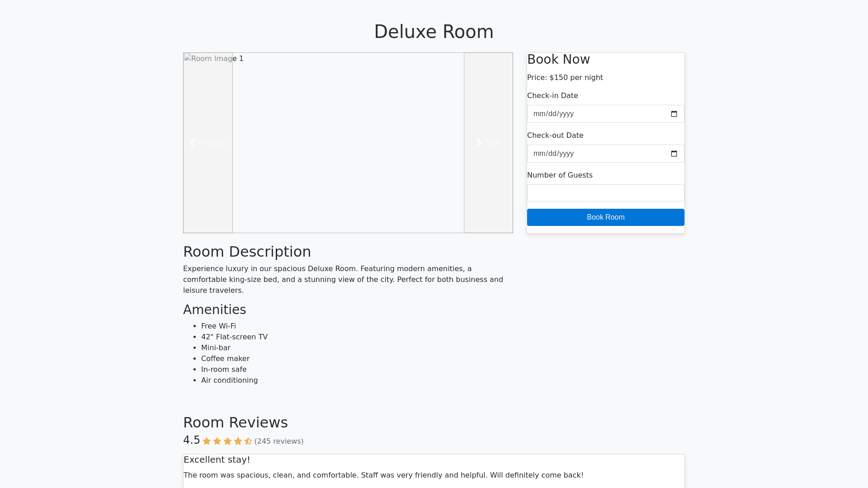Click the Deluxe Room page heading
Viewport: 868px width, 488px height.
[434, 32]
